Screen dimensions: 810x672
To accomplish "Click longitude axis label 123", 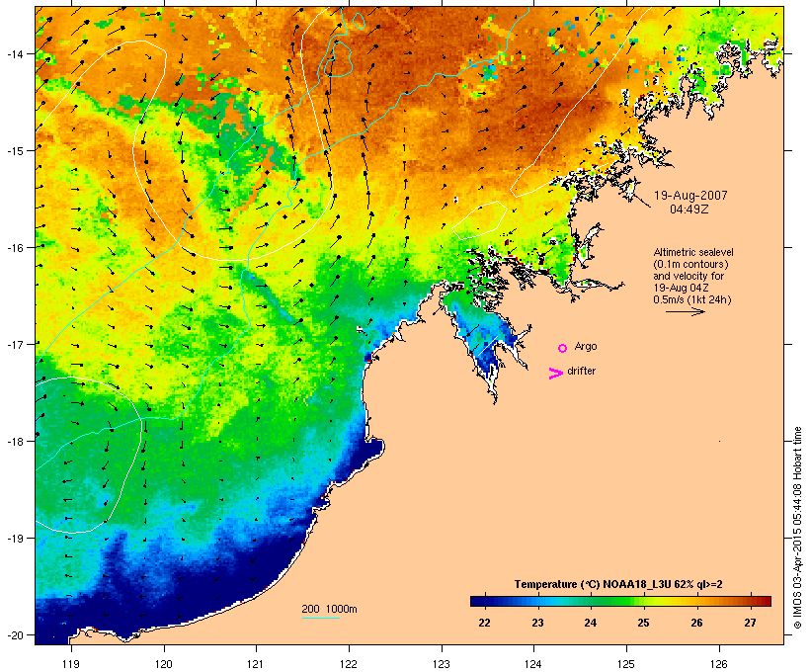I will [442, 664].
